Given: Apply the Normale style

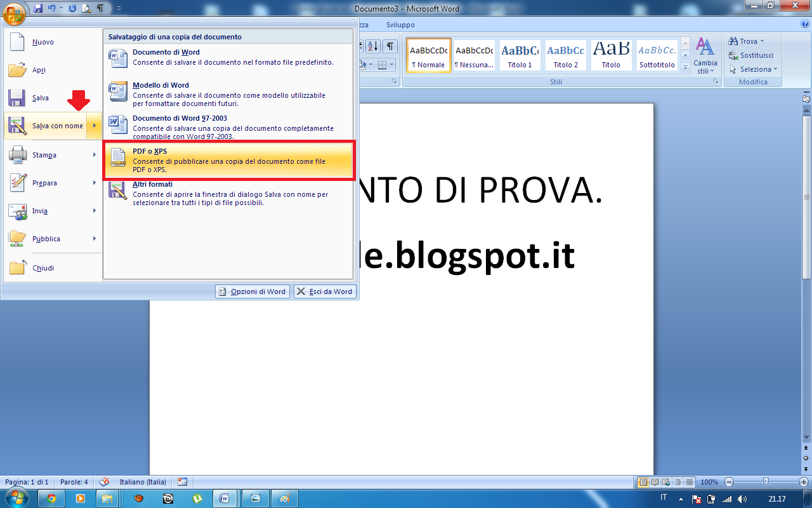Looking at the screenshot, I should point(429,55).
